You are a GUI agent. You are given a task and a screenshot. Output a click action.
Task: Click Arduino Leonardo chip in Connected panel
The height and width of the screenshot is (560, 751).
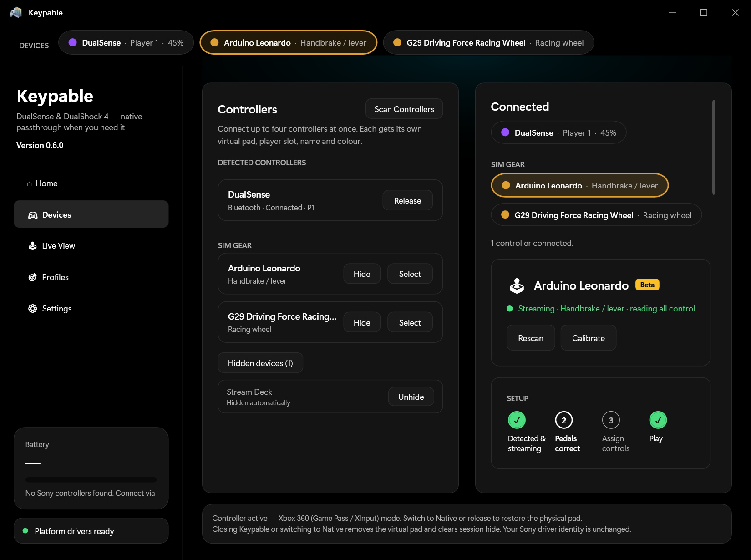coord(580,185)
